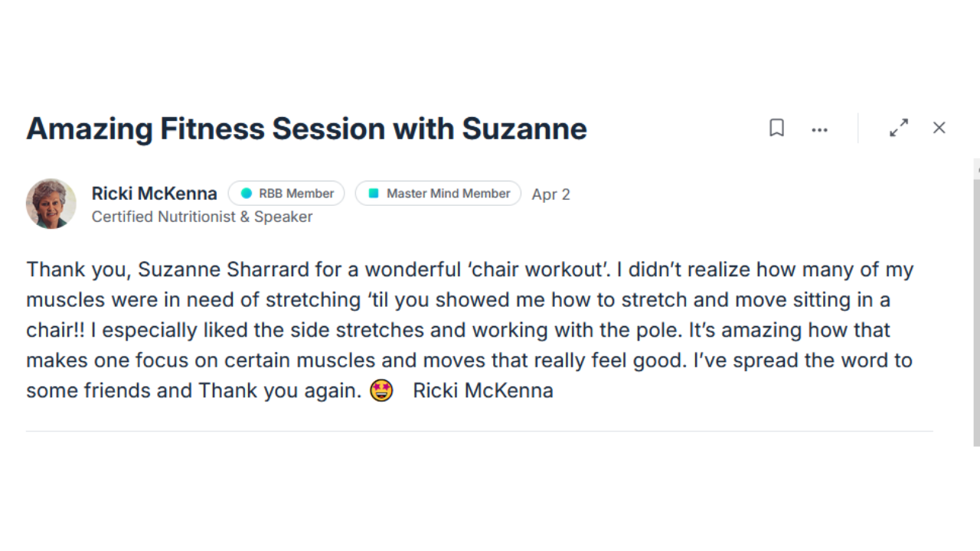Click the Master Mind Member badge

coord(438,194)
